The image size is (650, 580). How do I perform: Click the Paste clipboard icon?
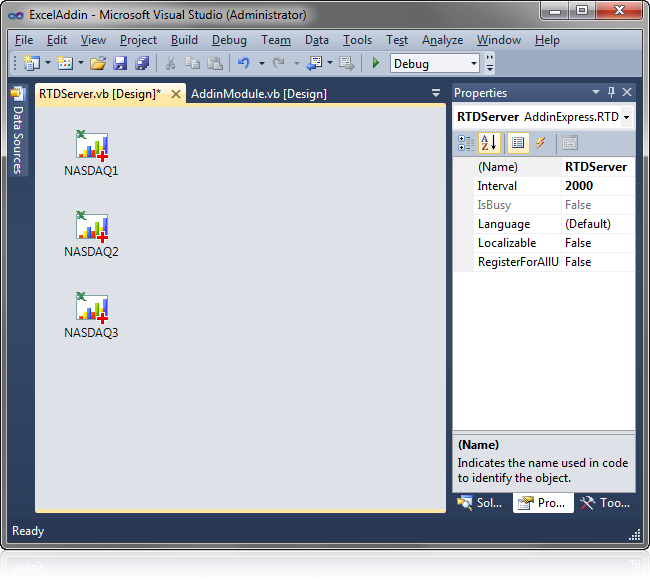[215, 63]
